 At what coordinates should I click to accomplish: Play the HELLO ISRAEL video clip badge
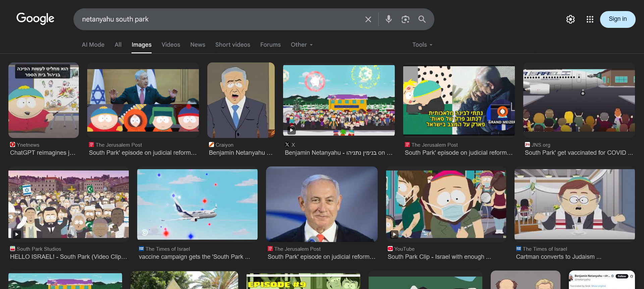coord(17,234)
